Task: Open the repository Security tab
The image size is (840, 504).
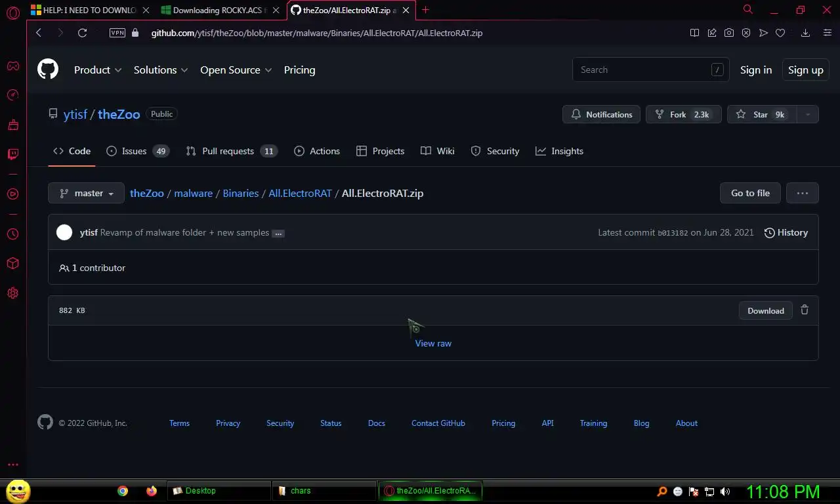Action: [495, 151]
